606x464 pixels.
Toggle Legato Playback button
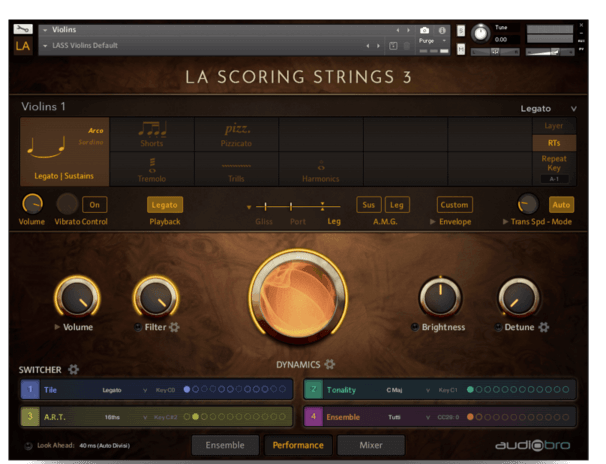(165, 205)
